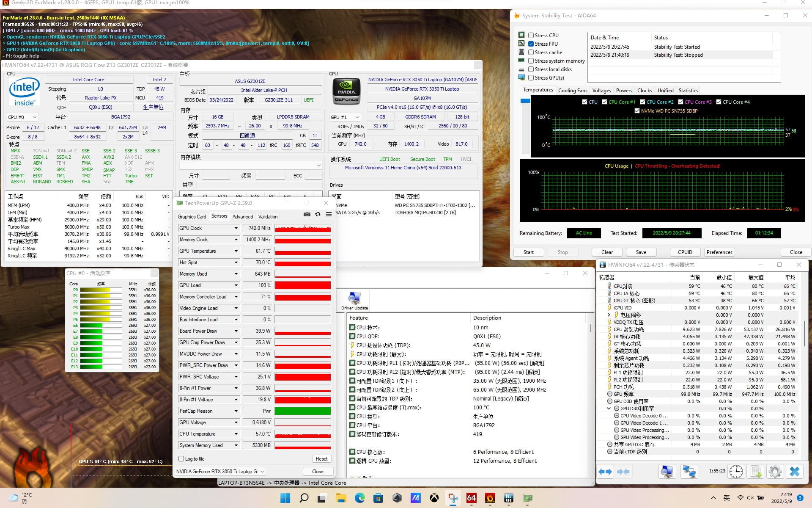Open PerfCap Reason sensor dropdown

236,411
